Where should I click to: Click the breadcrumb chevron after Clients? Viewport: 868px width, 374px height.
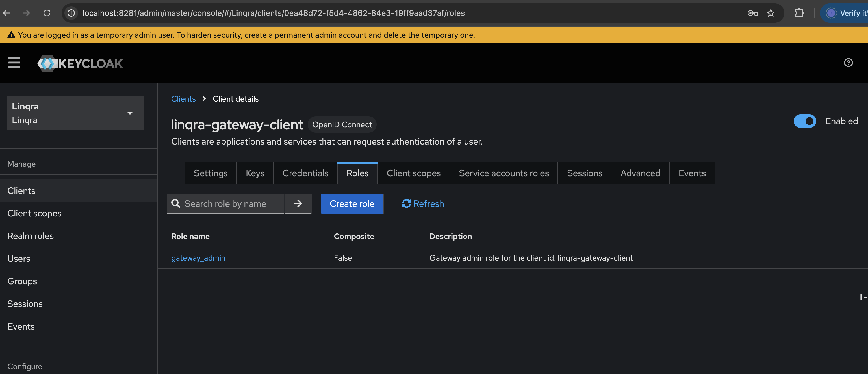(204, 99)
